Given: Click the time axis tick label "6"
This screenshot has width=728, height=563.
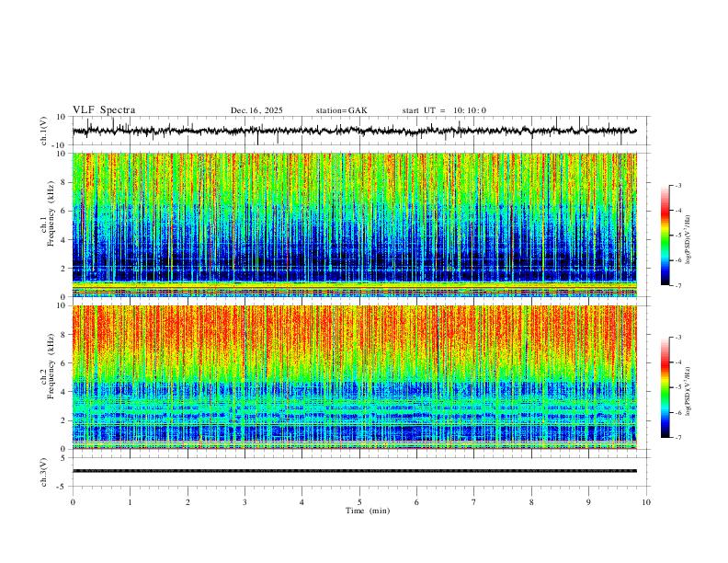Looking at the screenshot, I should tap(416, 502).
